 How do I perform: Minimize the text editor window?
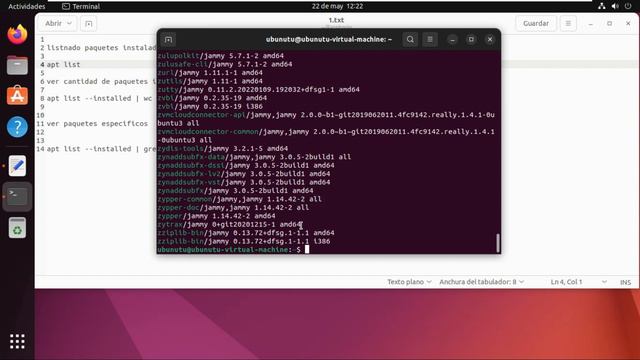(x=590, y=24)
